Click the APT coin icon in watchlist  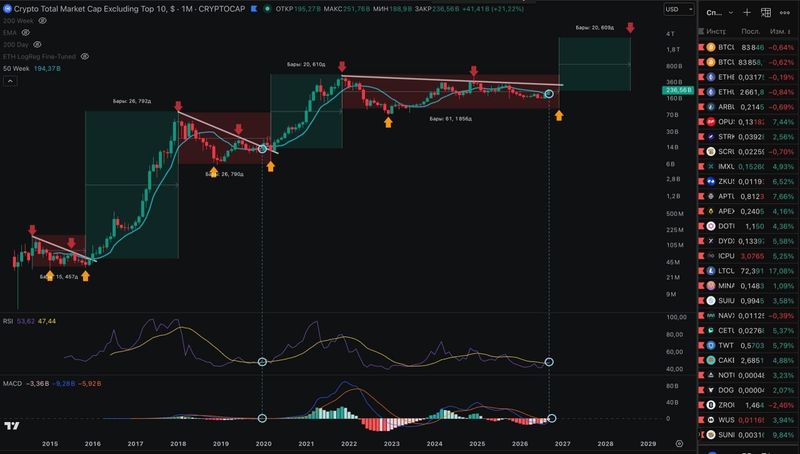click(x=711, y=196)
